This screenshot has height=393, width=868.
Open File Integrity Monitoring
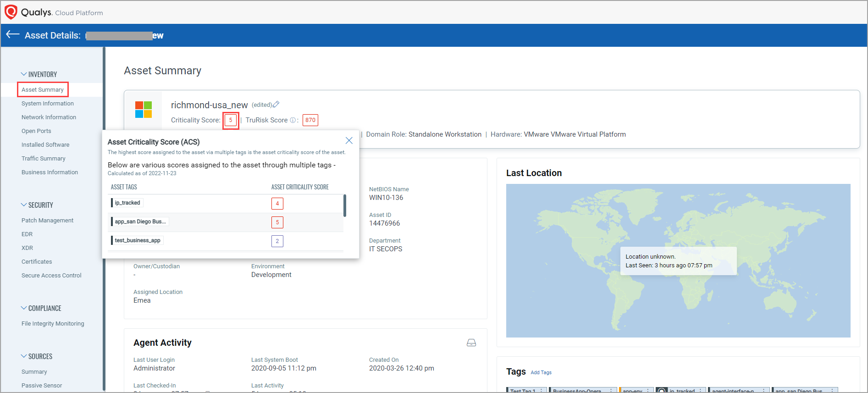53,323
